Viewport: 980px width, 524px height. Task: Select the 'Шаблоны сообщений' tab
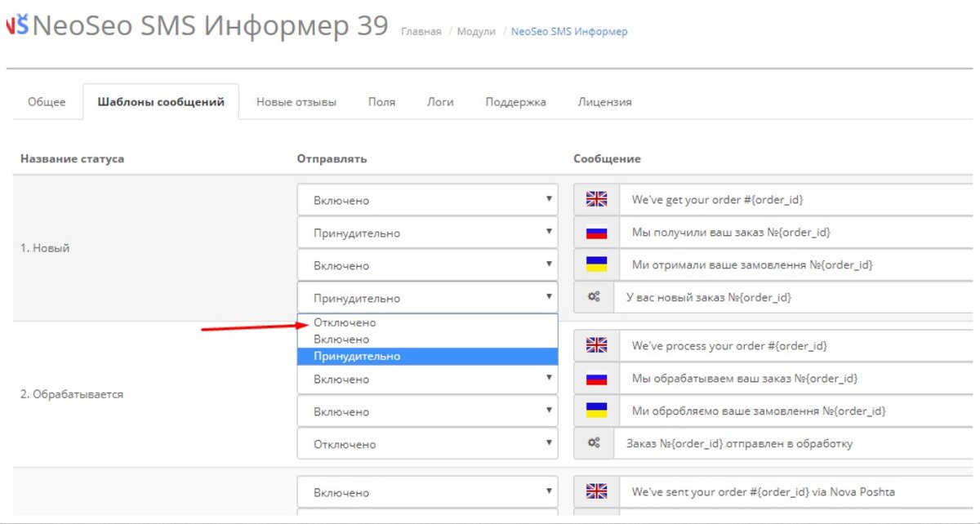[161, 102]
